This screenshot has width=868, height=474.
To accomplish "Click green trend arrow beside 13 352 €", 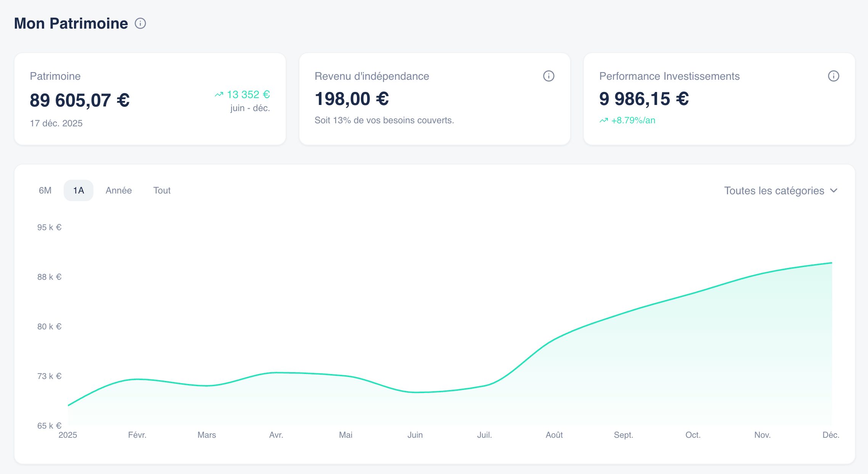I will click(219, 94).
